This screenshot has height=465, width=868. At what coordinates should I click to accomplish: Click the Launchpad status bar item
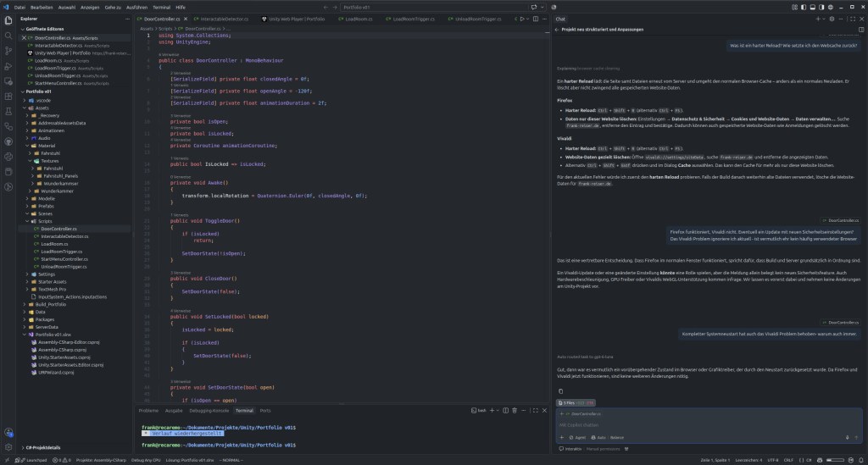coord(33,460)
